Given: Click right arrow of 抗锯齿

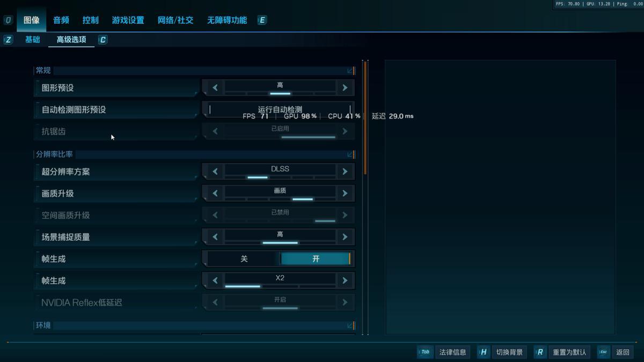Looking at the screenshot, I should coord(345,131).
